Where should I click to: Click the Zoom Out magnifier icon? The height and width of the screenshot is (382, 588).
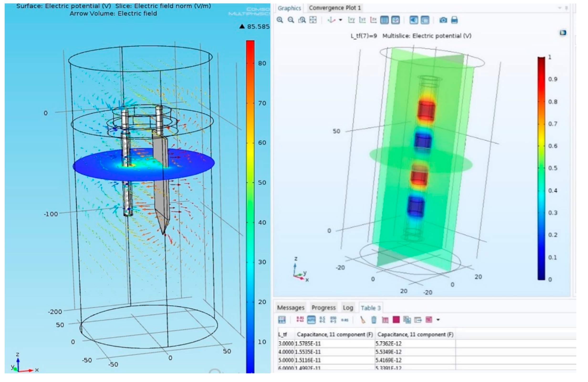pyautogui.click(x=291, y=20)
